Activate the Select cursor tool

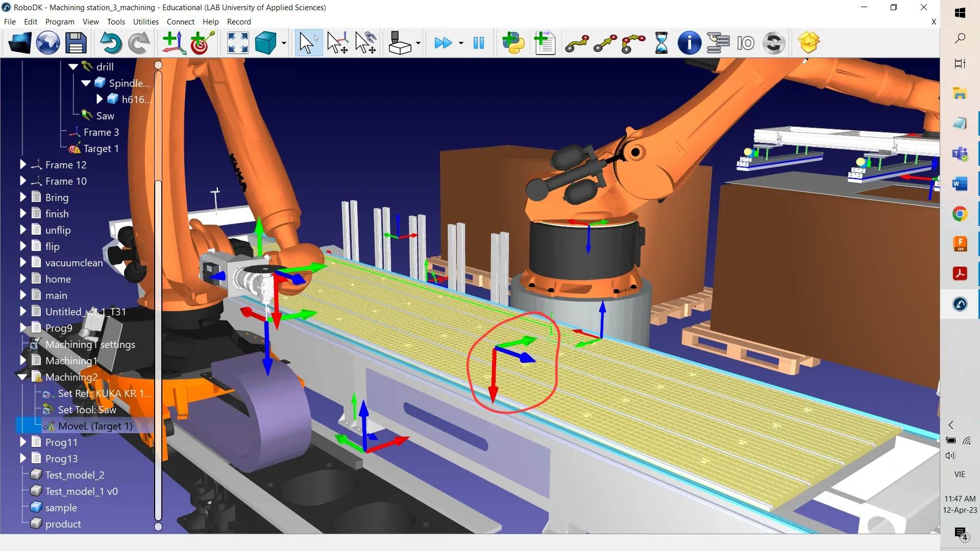pos(308,43)
